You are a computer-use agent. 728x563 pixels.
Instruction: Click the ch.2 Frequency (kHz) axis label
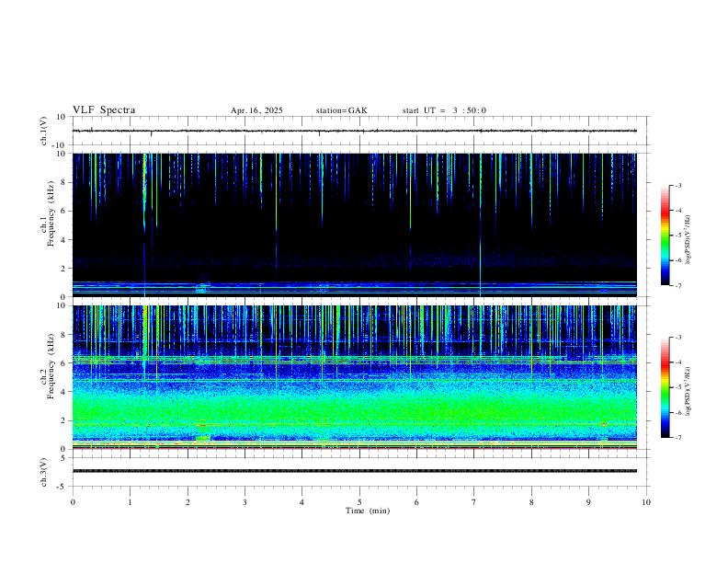tap(47, 366)
